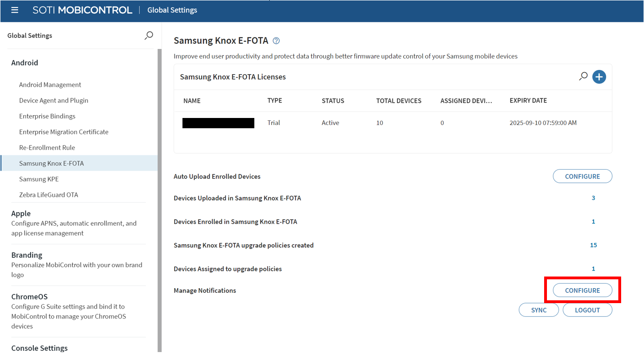This screenshot has height=353, width=644.
Task: Open help icon beside Samsung Knox E-FOTA
Action: coord(276,41)
